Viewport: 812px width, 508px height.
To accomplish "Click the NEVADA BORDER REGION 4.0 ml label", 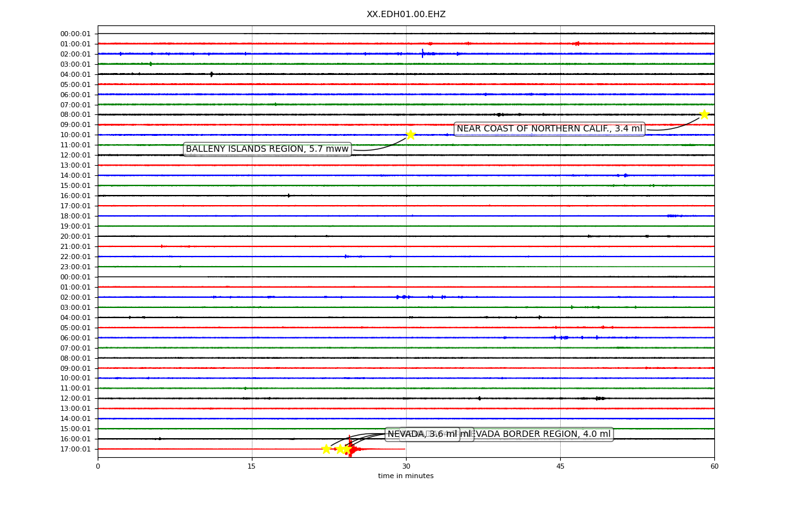I will (x=541, y=434).
